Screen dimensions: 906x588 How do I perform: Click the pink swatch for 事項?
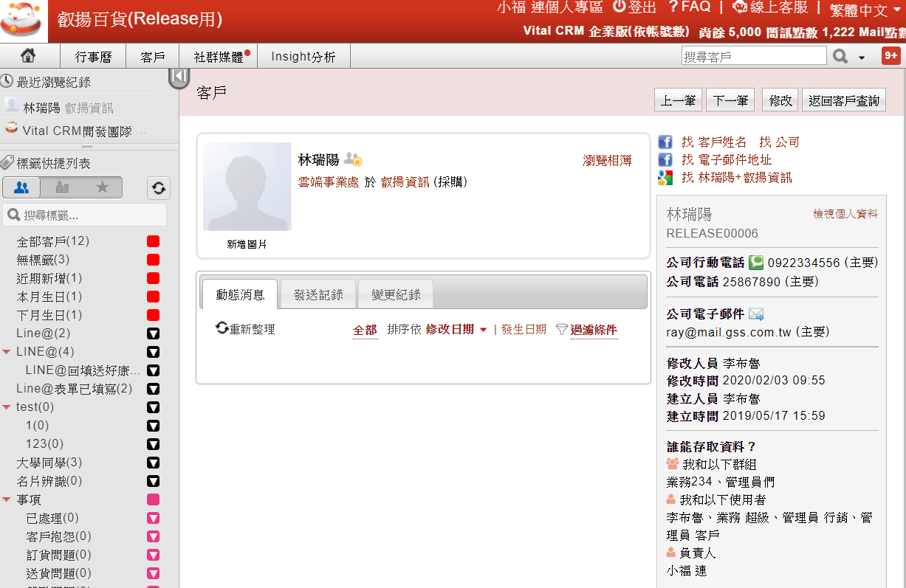pos(154,499)
